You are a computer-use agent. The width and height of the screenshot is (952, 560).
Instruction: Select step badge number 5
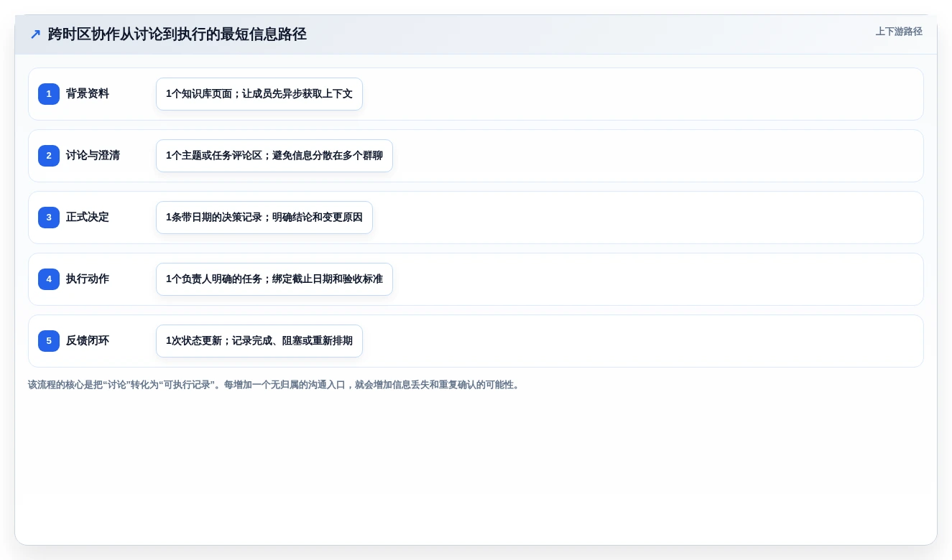click(49, 341)
